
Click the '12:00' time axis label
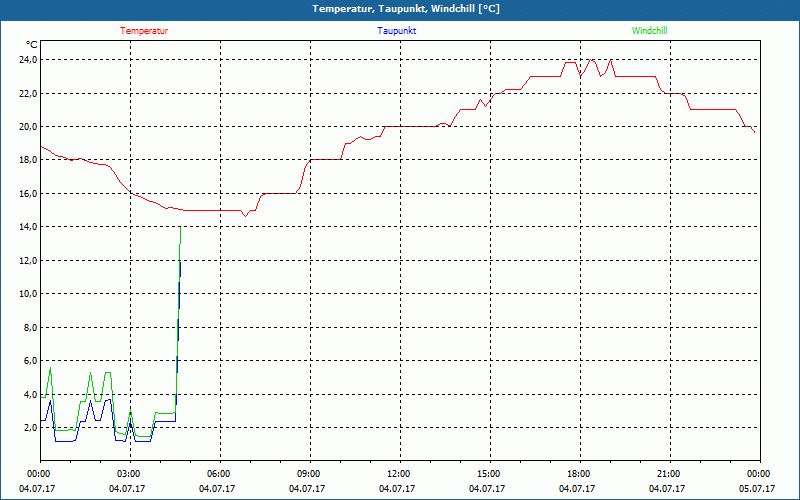pos(397,474)
